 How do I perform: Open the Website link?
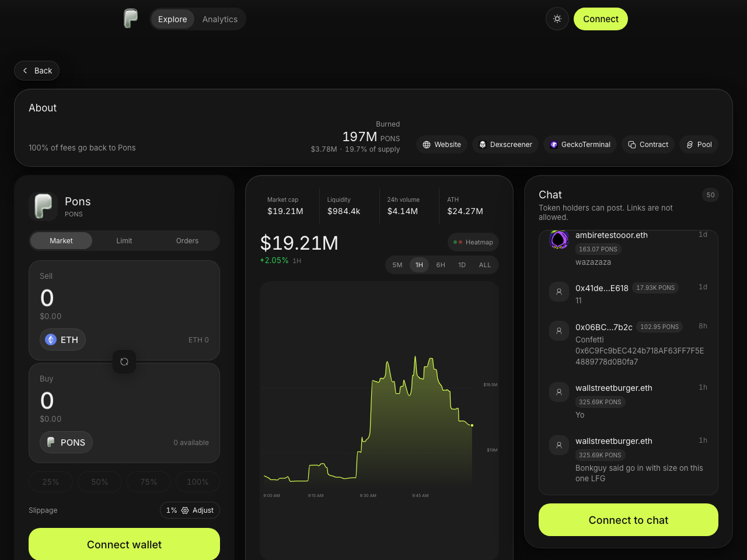point(442,145)
